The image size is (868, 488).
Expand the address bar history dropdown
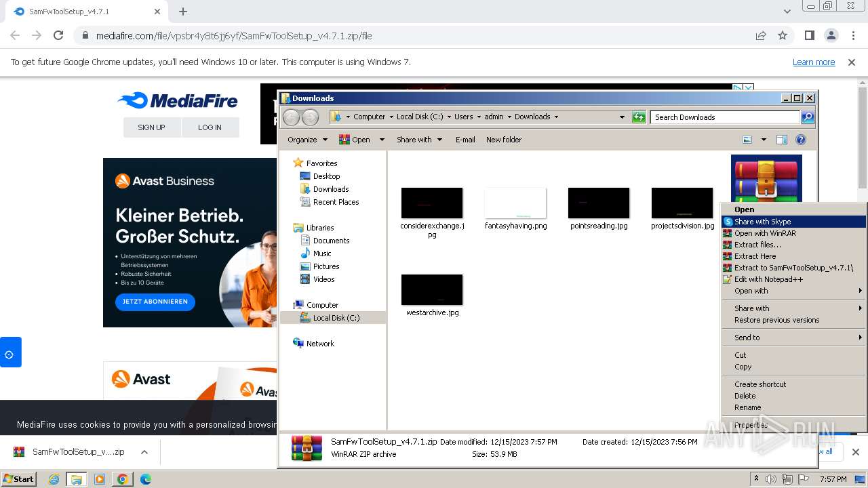(x=622, y=117)
